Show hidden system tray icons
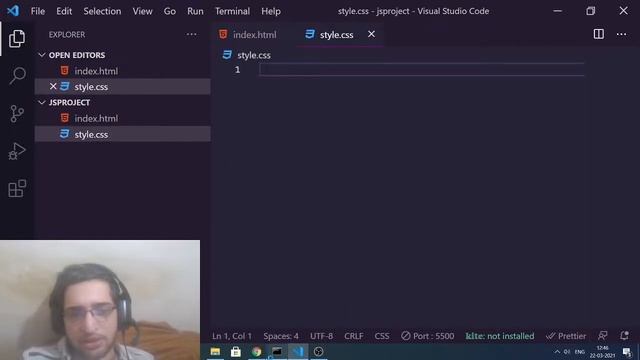The width and height of the screenshot is (640, 360). (x=557, y=351)
